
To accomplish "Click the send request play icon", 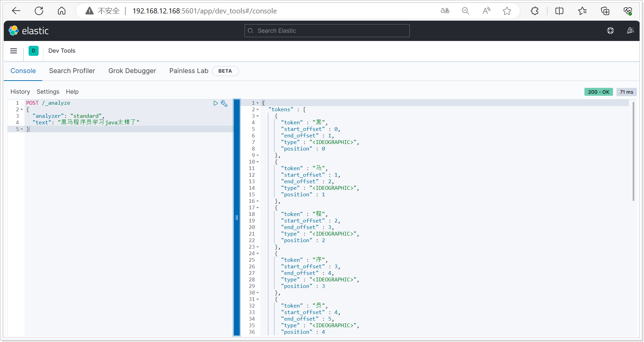I will [x=216, y=103].
